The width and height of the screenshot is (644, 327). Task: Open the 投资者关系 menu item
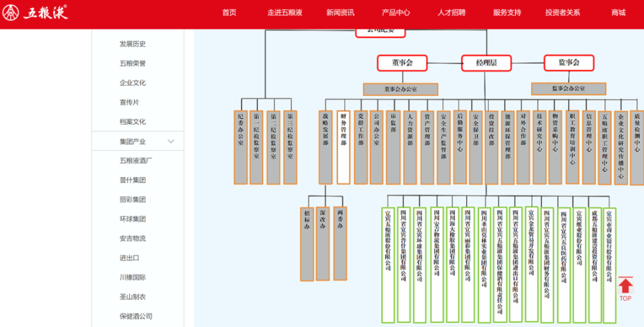pyautogui.click(x=563, y=13)
